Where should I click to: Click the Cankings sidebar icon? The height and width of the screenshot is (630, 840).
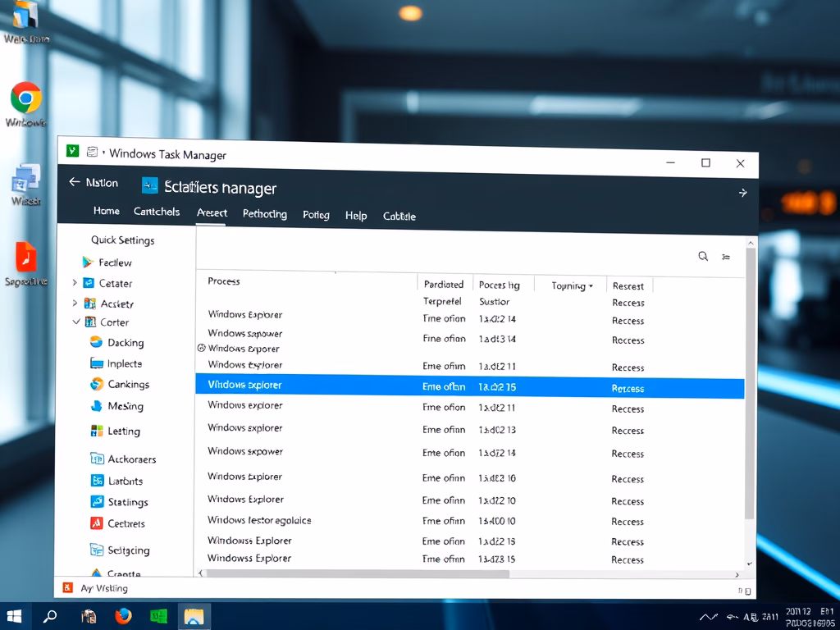pyautogui.click(x=97, y=384)
